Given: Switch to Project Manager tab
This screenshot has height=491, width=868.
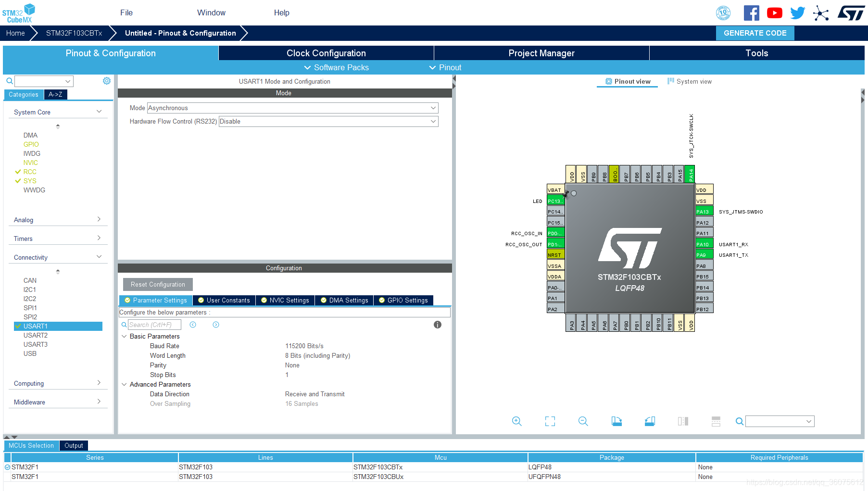Looking at the screenshot, I should tap(541, 53).
